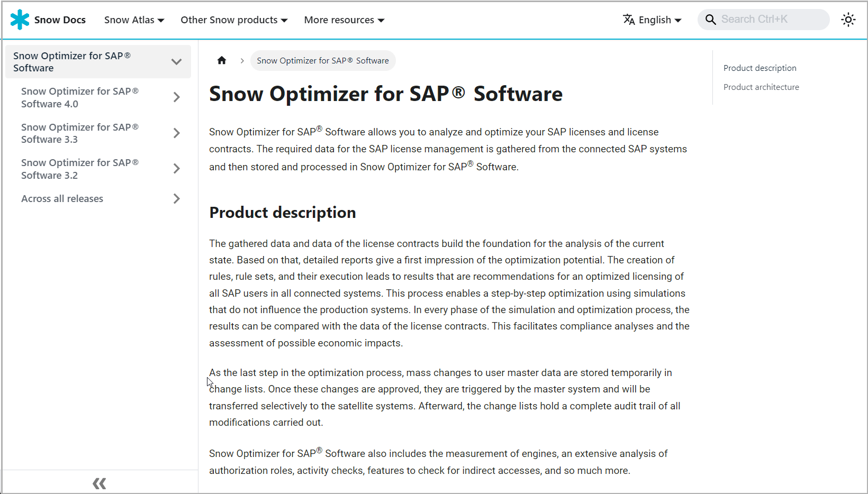Viewport: 868px width, 494px height.
Task: Open the Snow Docs home link
Action: [x=60, y=20]
